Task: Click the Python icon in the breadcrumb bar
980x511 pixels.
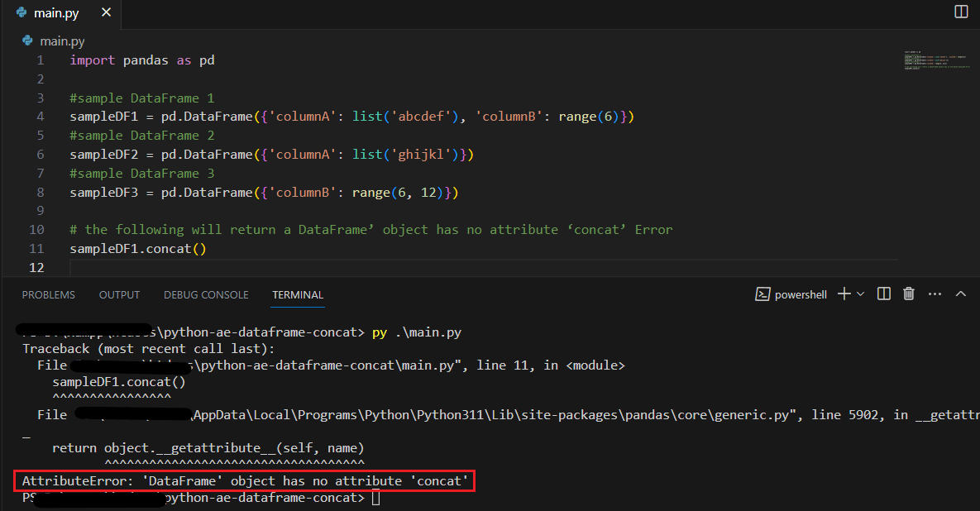Action: [x=27, y=40]
